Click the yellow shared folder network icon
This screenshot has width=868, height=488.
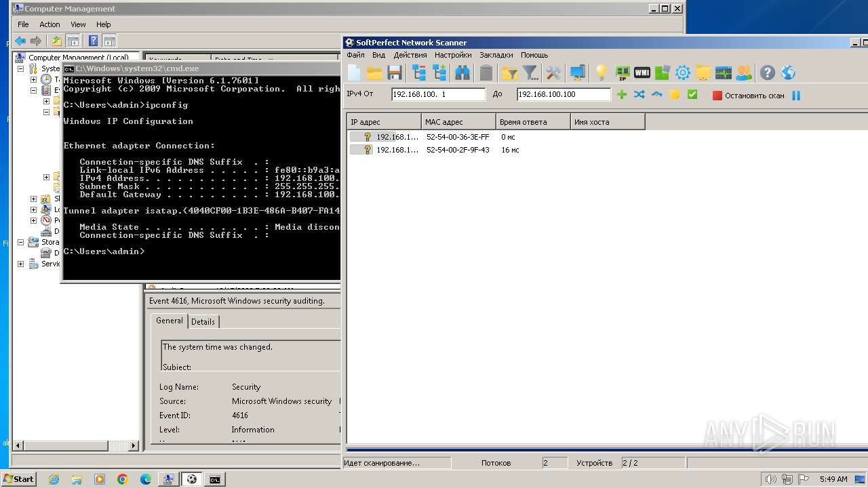(703, 73)
